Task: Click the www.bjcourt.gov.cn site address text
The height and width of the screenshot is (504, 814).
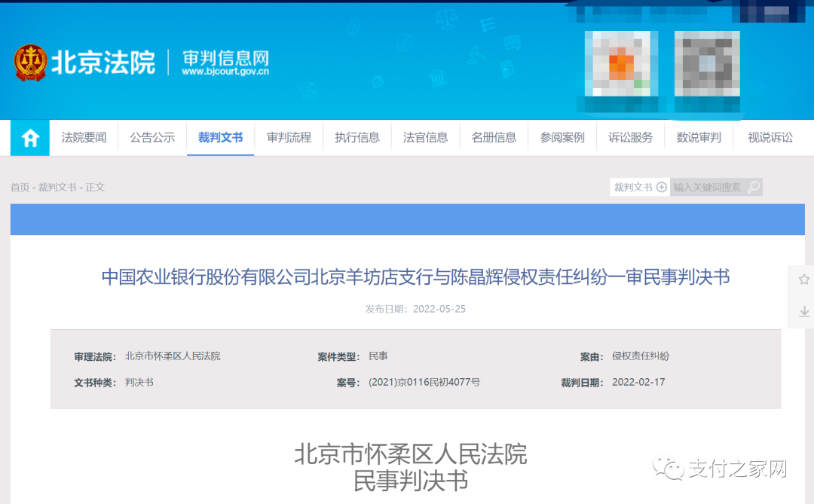Action: point(225,72)
